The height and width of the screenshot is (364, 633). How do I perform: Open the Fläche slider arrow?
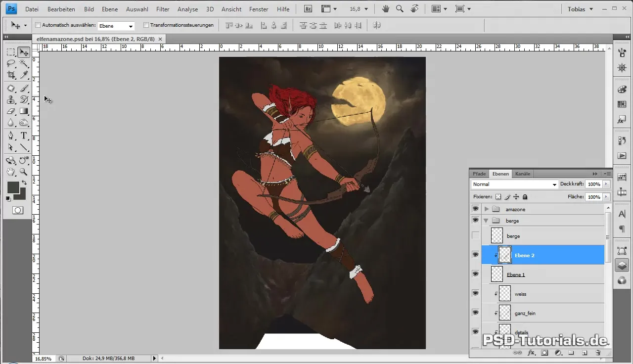click(606, 197)
